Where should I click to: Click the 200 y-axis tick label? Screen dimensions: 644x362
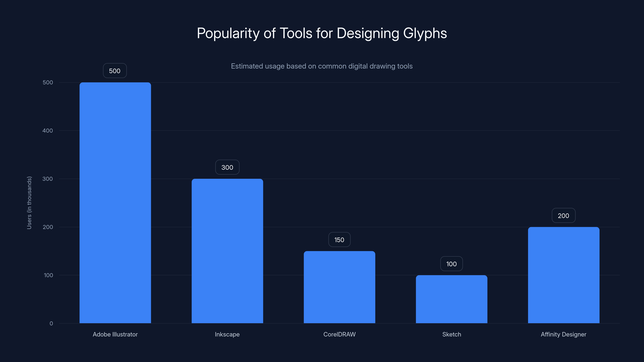(x=48, y=227)
